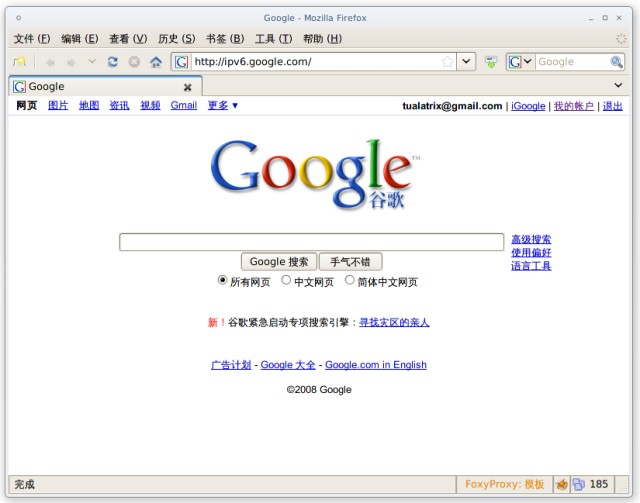
Task: Bookmark this page with the star icon
Action: (447, 62)
